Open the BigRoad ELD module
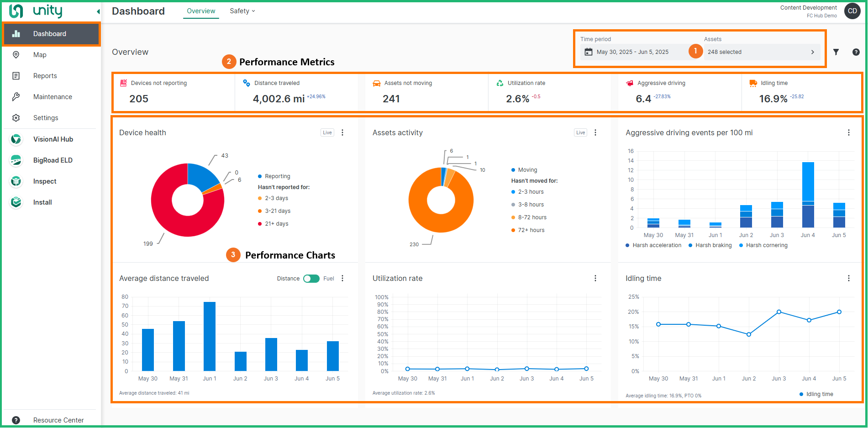 [x=53, y=160]
